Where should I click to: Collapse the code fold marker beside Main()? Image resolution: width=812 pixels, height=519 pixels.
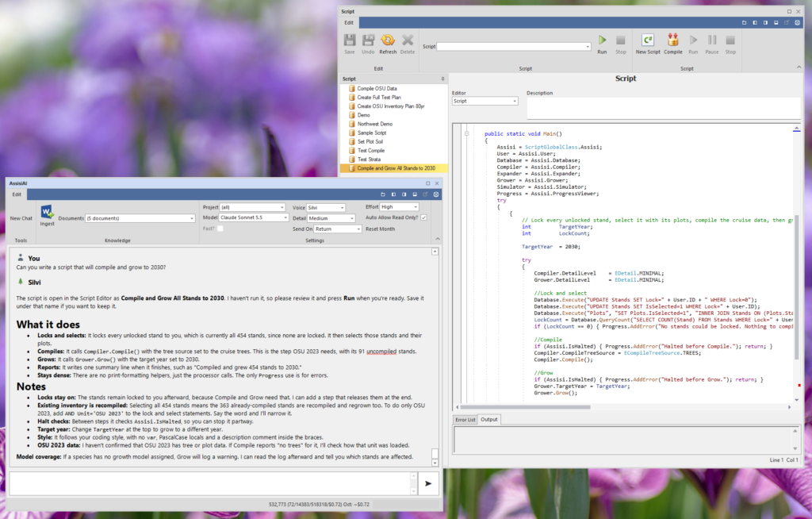pos(466,134)
